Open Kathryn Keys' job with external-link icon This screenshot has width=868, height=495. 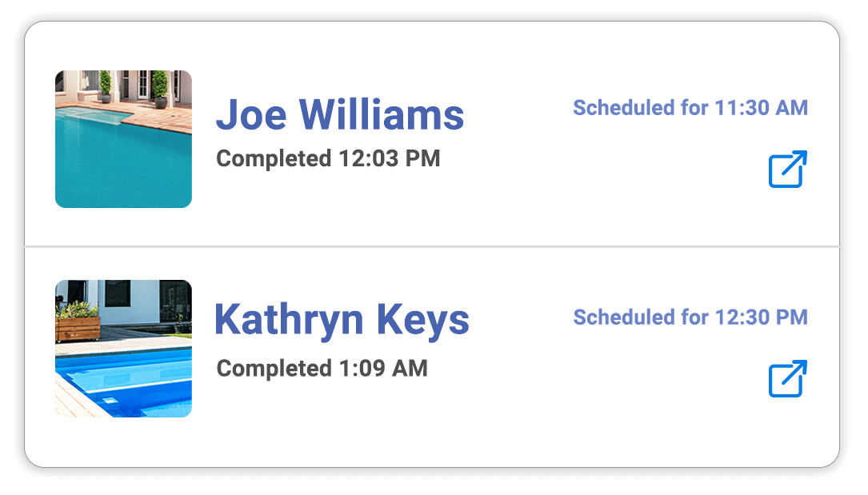[x=788, y=378]
